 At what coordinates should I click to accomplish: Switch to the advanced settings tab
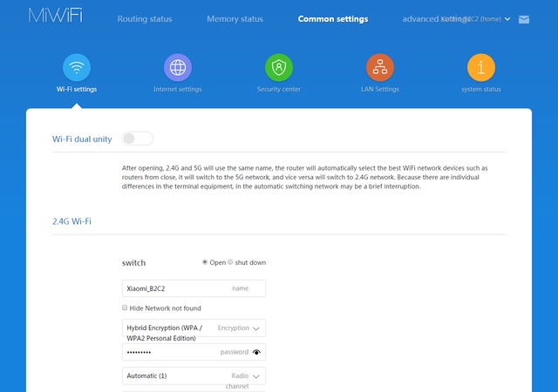point(436,19)
